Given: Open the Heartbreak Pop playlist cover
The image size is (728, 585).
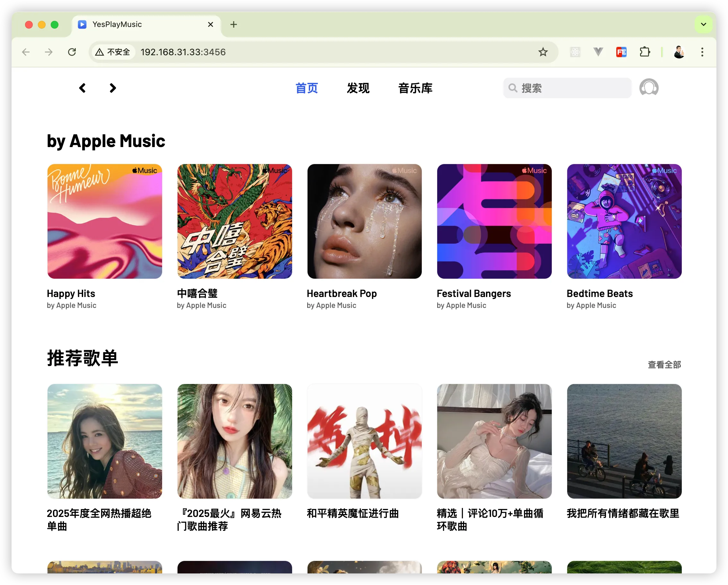Looking at the screenshot, I should coord(364,221).
